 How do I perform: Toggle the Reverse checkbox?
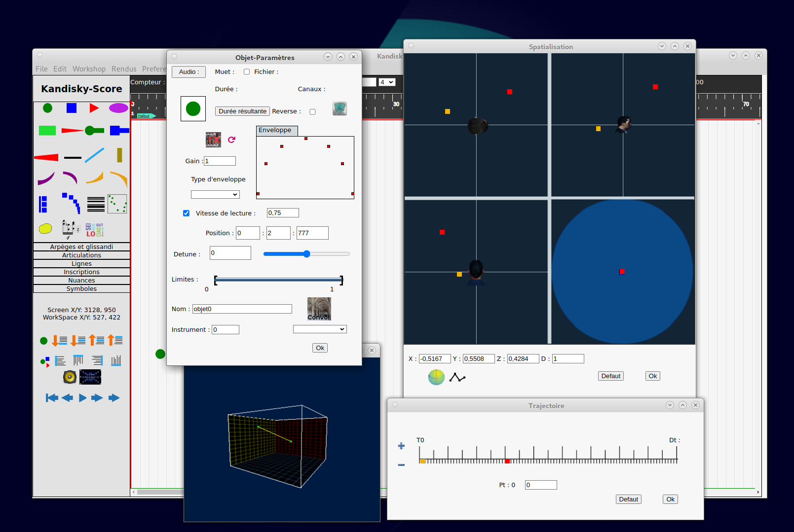click(x=312, y=112)
